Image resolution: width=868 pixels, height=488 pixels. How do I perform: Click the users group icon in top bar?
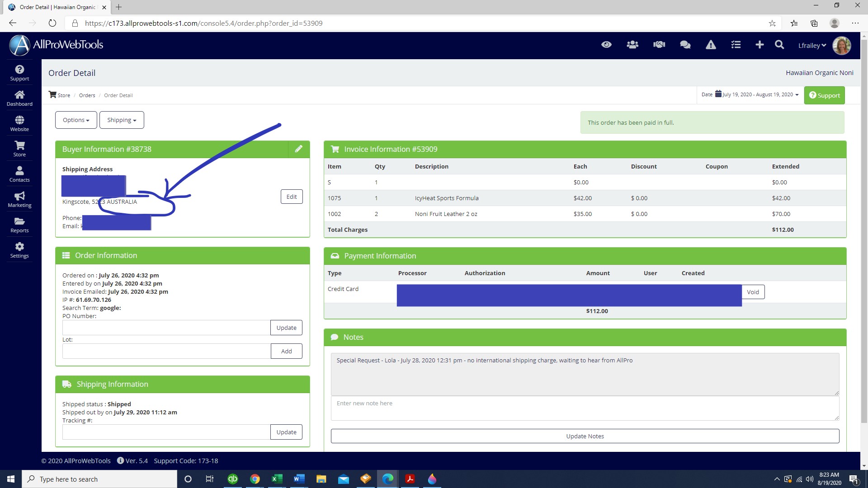[632, 45]
